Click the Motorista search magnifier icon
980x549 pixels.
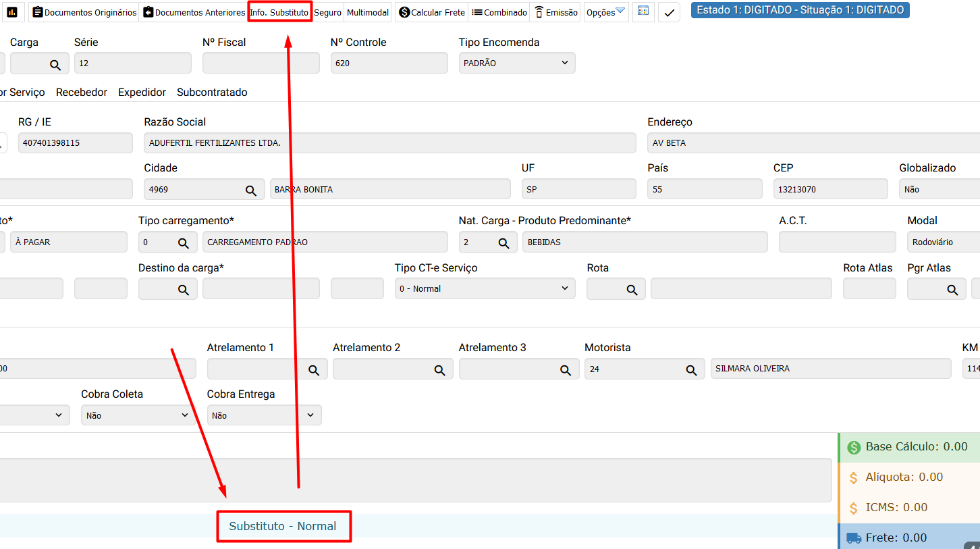coord(691,369)
